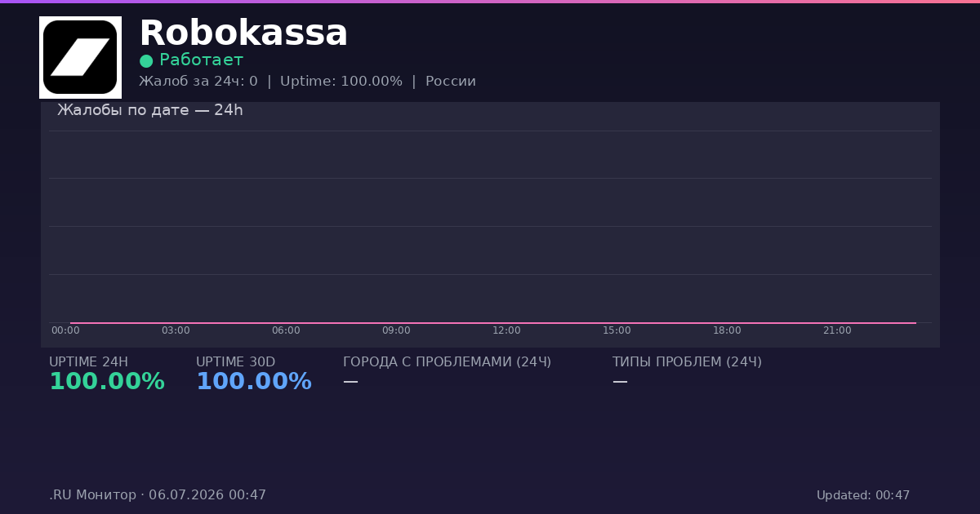Viewport: 980px width, 514px height.
Task: Click the green status dot next to Работает
Action: click(146, 60)
